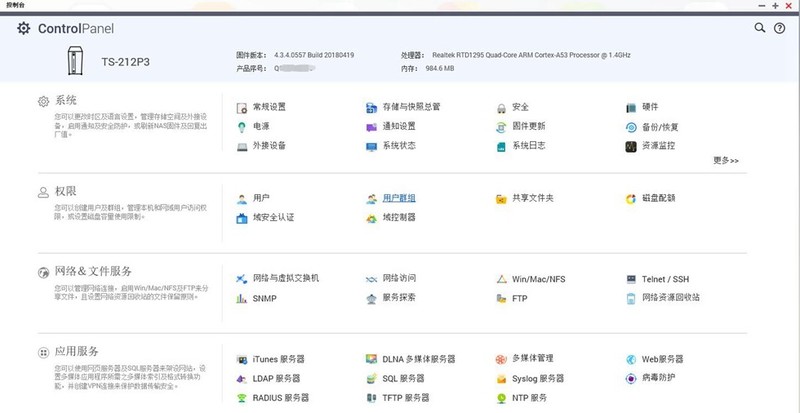Open the 硬件 icon
800x413 pixels.
point(631,108)
